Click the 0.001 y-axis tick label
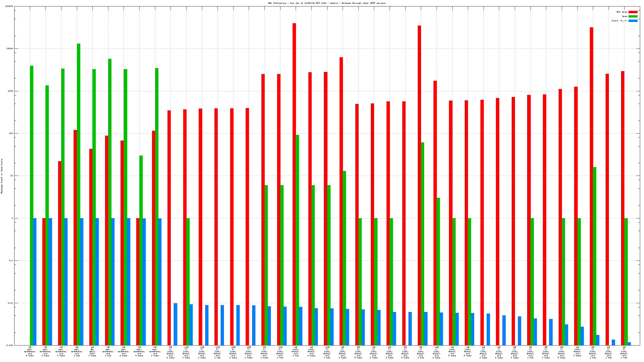The width and height of the screenshot is (644, 362). pos(10,345)
